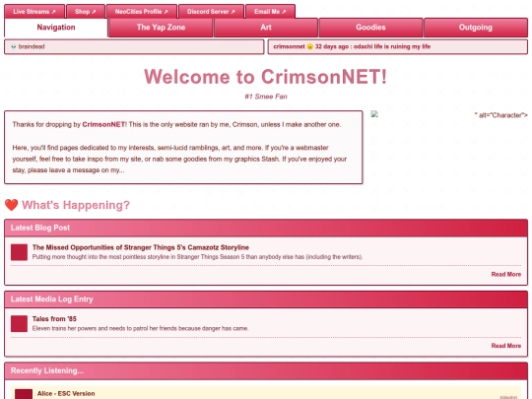
Task: Click the What's Happening? heading
Action: pyautogui.click(x=76, y=205)
